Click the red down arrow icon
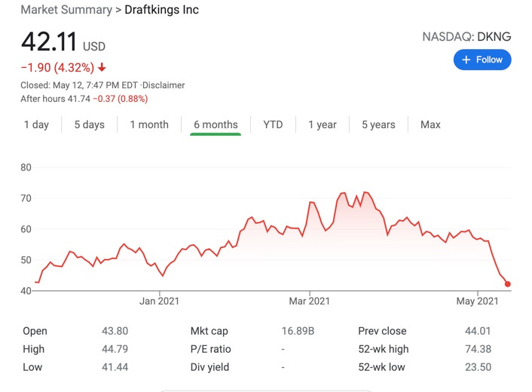This screenshot has height=392, width=532. tap(102, 68)
